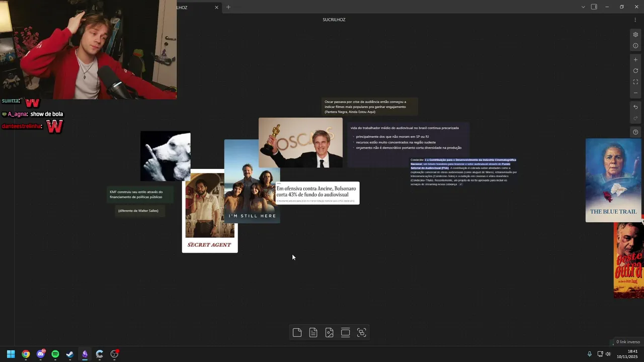Reset canvas zoom
Screen dimensions: 644x362
tap(635, 71)
